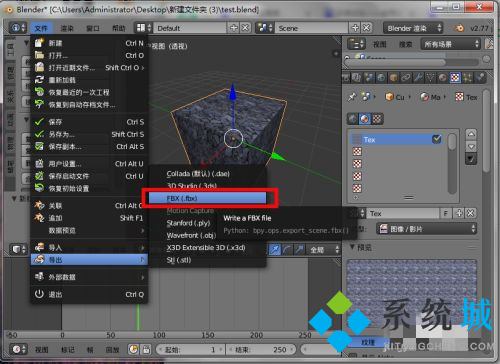The width and height of the screenshot is (500, 364).
Task: Open the 帮助 Help menu
Action: [x=119, y=28]
